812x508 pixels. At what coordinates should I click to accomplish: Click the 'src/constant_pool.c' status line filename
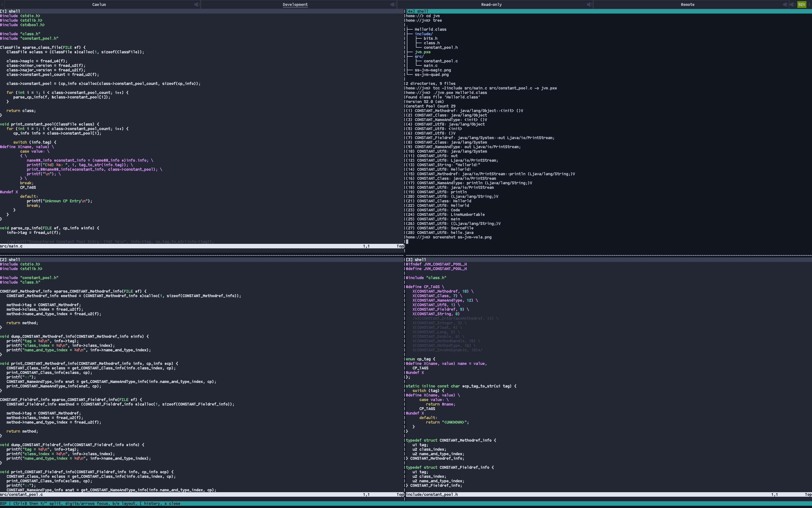click(x=21, y=494)
